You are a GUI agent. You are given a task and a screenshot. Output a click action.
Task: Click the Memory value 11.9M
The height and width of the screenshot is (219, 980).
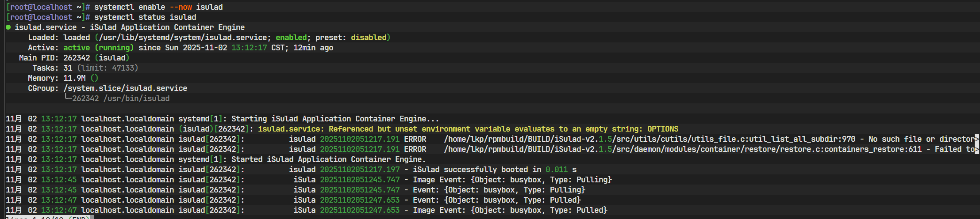point(74,78)
